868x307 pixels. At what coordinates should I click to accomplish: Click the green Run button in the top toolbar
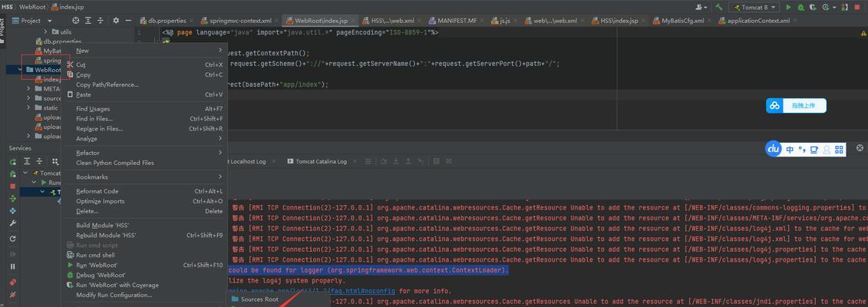pyautogui.click(x=789, y=7)
